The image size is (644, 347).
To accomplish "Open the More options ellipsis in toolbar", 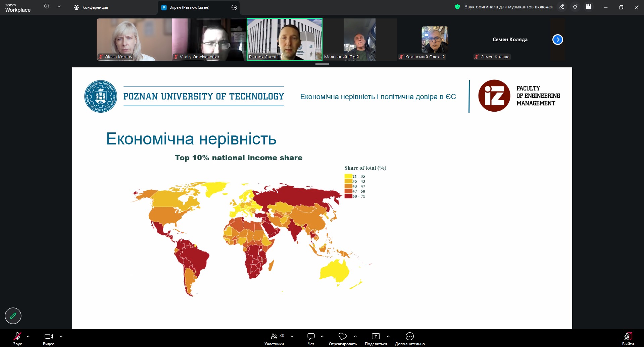I will [409, 336].
